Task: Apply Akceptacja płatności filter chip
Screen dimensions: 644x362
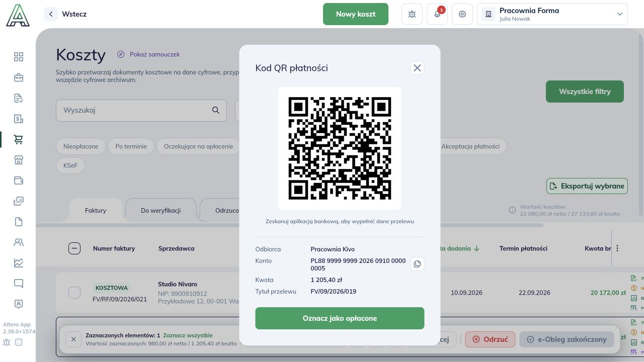Action: click(470, 146)
